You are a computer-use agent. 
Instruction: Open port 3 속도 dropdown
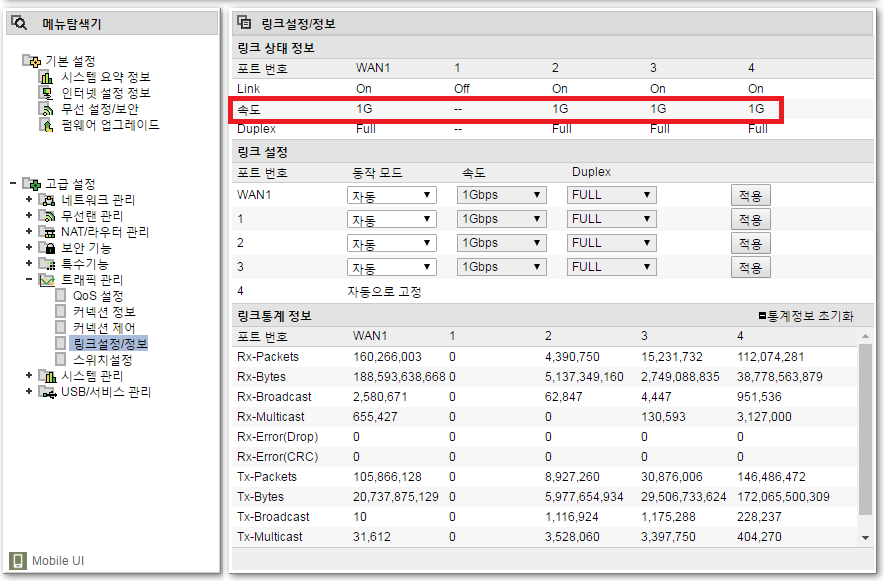point(501,267)
